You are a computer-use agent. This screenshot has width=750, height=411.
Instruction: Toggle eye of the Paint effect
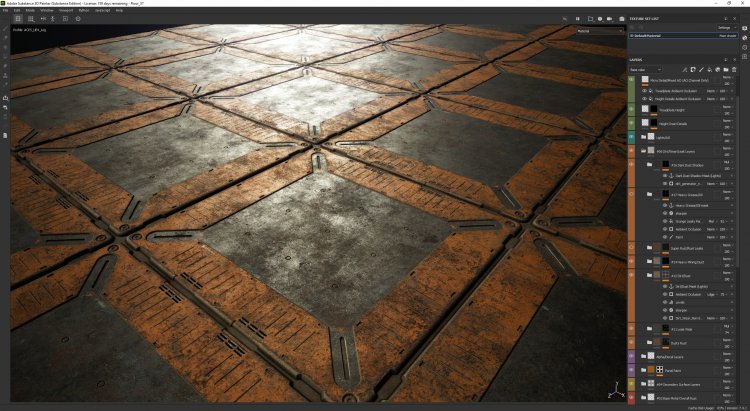665,237
